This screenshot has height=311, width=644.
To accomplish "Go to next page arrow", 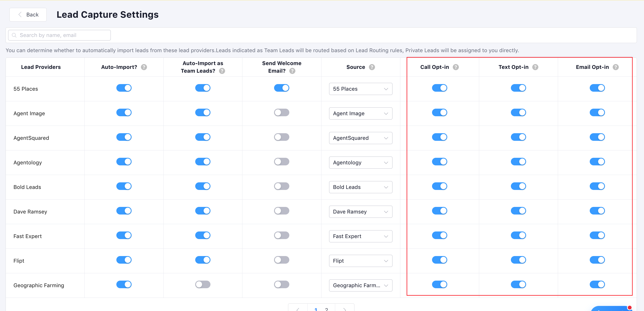I will 345,309.
